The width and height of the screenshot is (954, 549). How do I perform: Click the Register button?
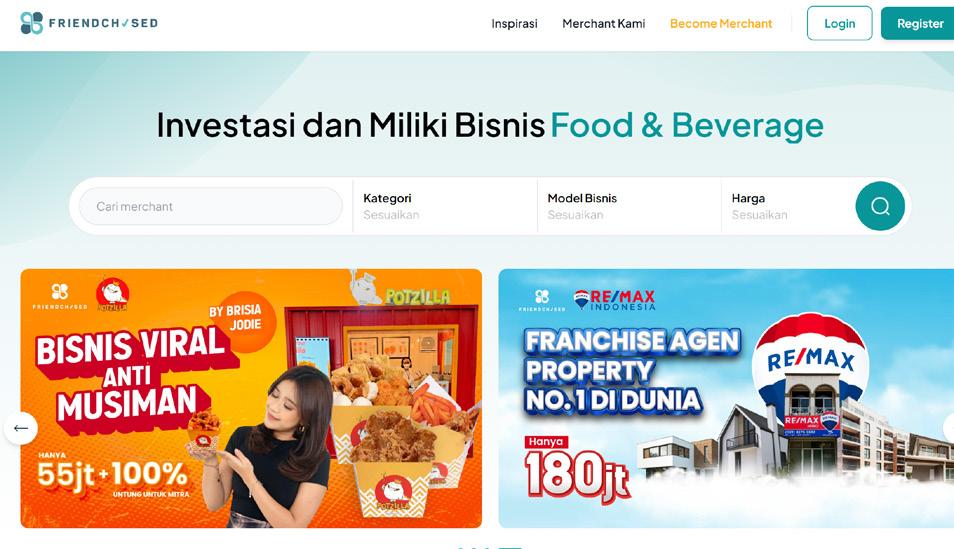tap(919, 23)
